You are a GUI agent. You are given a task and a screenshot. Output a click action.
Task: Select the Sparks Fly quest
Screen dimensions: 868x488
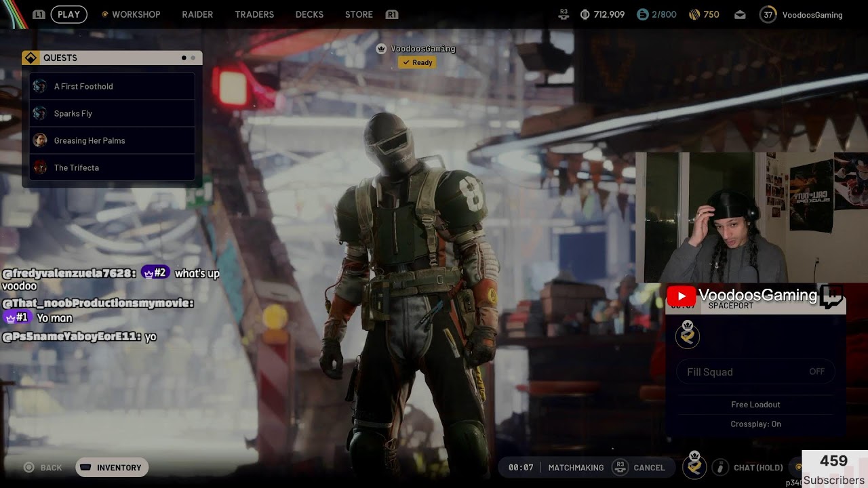click(x=112, y=113)
